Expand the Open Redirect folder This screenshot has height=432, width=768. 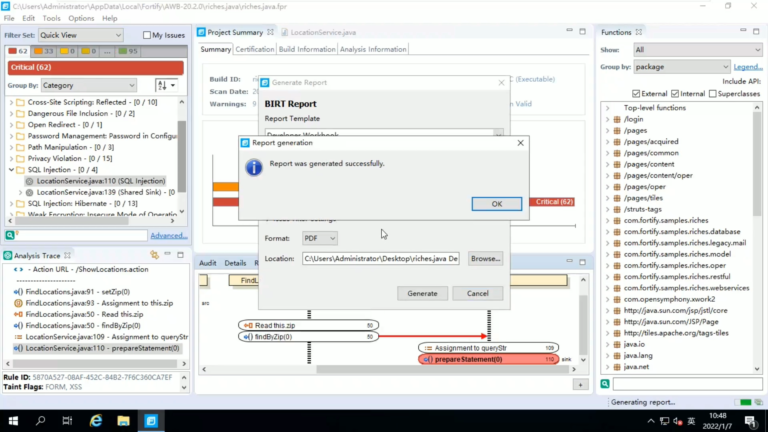(11, 125)
